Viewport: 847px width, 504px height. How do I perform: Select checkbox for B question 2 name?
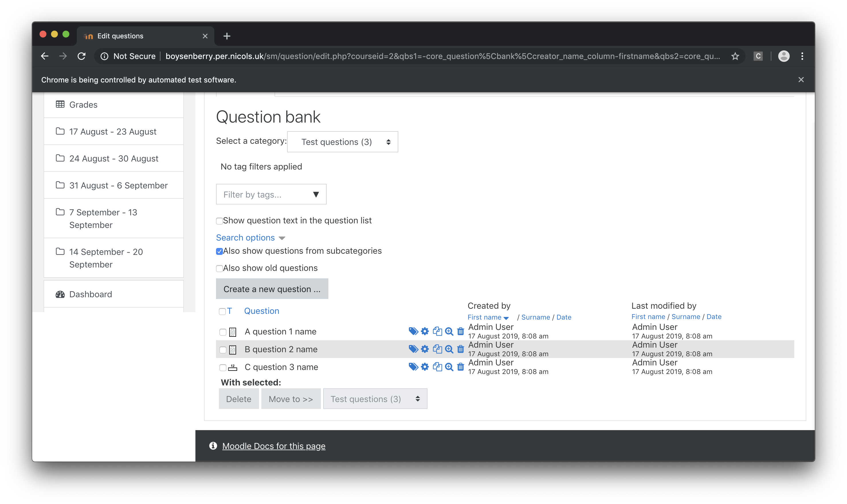pos(223,349)
